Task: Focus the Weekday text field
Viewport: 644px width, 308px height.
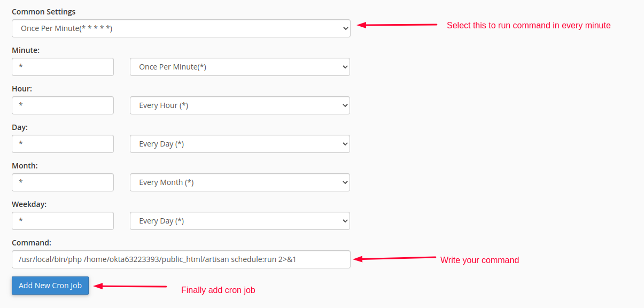Action: pos(63,221)
